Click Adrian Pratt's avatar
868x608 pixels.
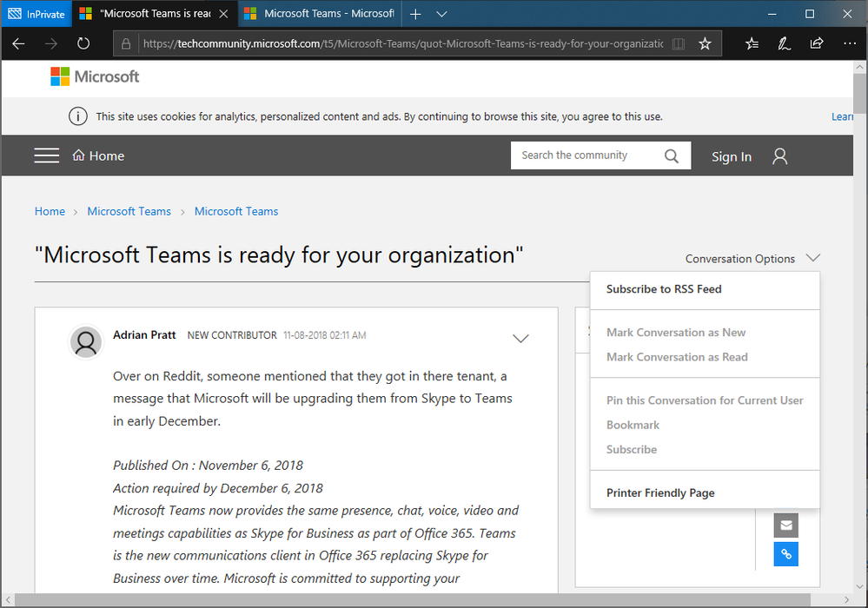86,342
